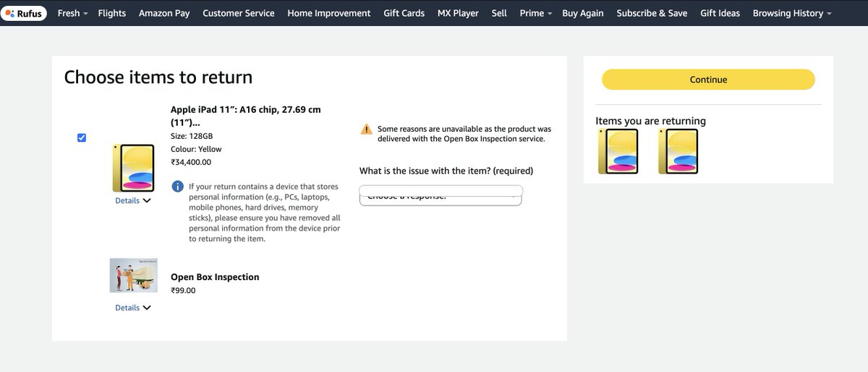Open the issue reason dropdown

441,195
